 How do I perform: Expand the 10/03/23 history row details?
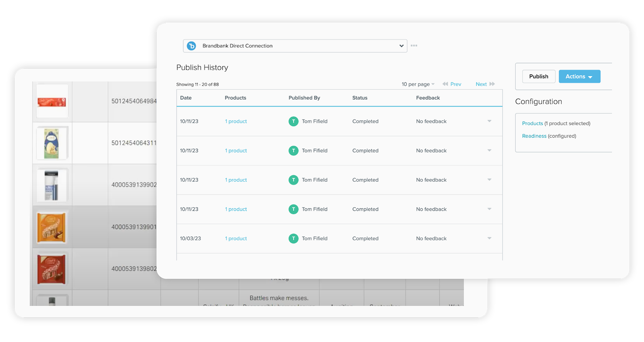489,238
